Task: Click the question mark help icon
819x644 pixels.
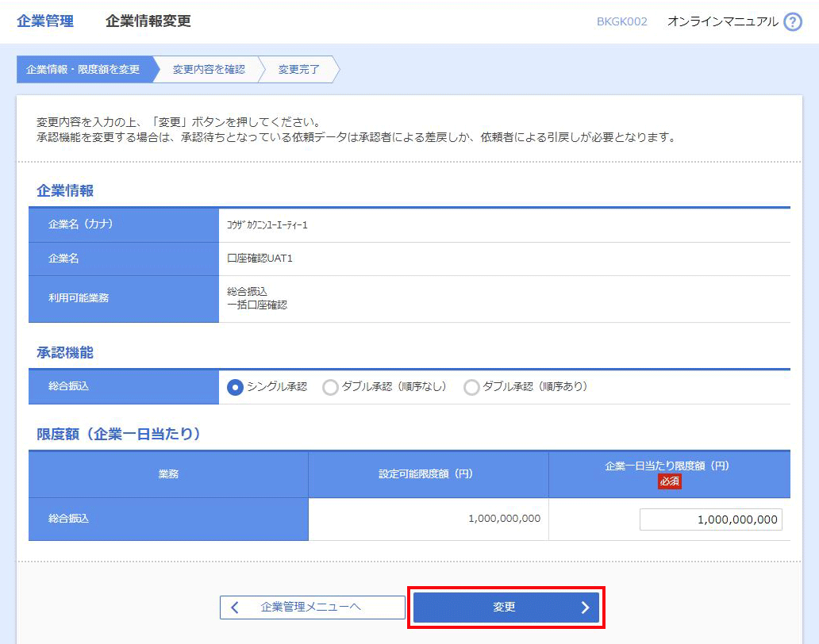Action: point(792,22)
